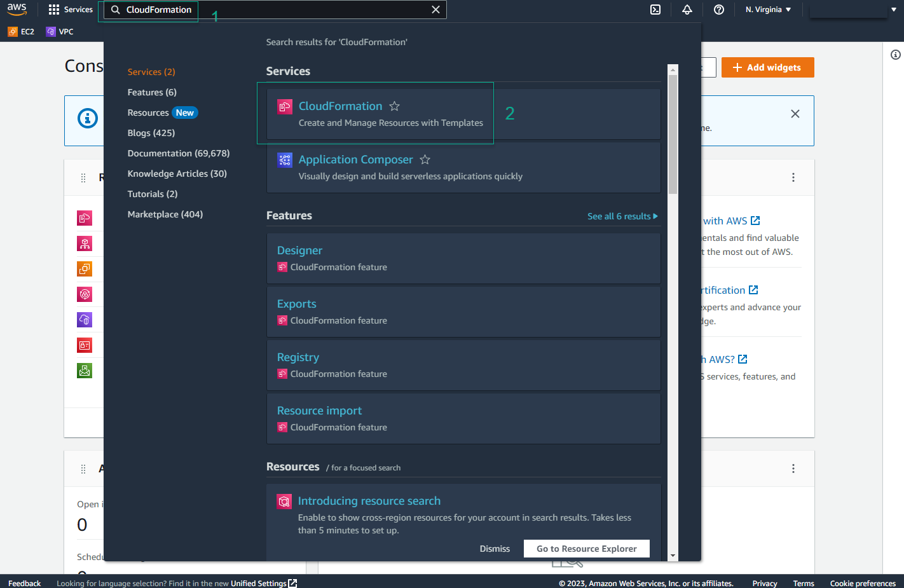Screen dimensions: 904x588
Task: Expand the N. Virginia region dropdown
Action: 768,10
